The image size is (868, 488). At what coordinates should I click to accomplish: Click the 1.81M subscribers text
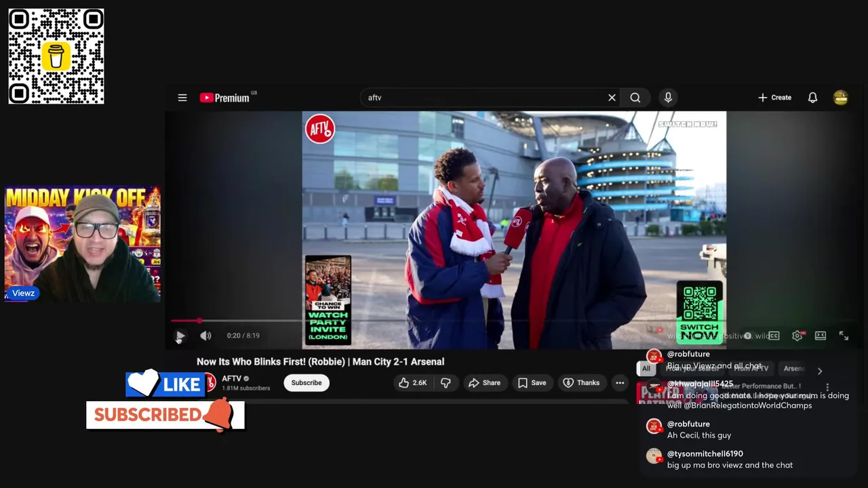point(246,388)
